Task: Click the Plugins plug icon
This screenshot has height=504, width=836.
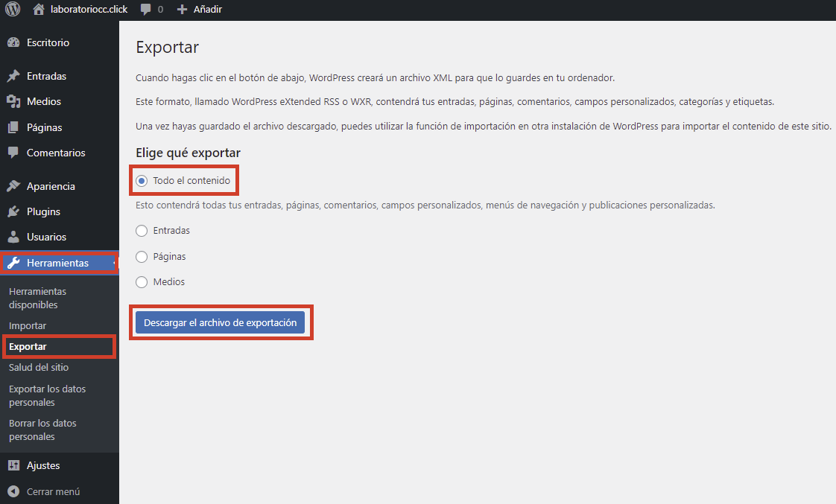Action: pos(13,211)
